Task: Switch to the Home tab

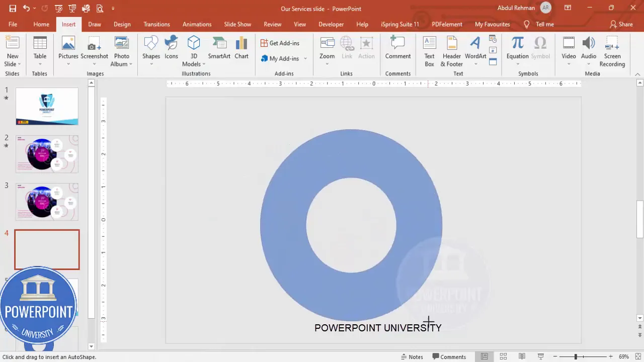Action: pyautogui.click(x=41, y=24)
